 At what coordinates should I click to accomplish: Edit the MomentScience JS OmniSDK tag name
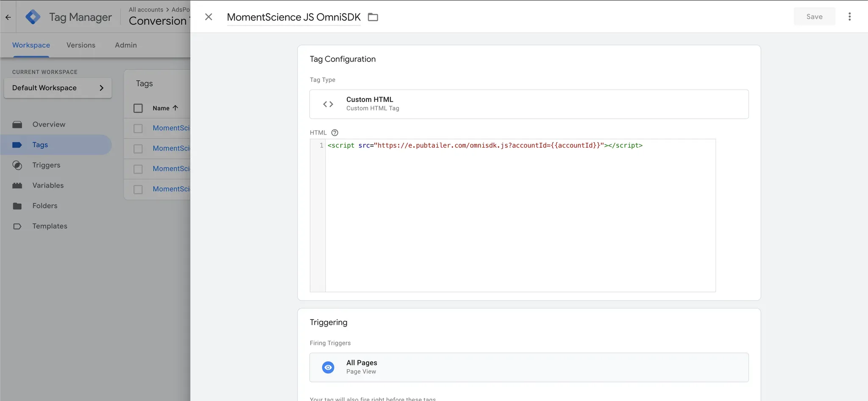coord(294,17)
